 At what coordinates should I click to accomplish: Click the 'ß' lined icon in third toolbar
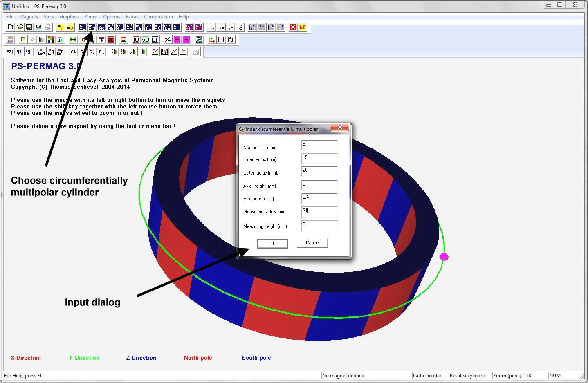(x=20, y=52)
